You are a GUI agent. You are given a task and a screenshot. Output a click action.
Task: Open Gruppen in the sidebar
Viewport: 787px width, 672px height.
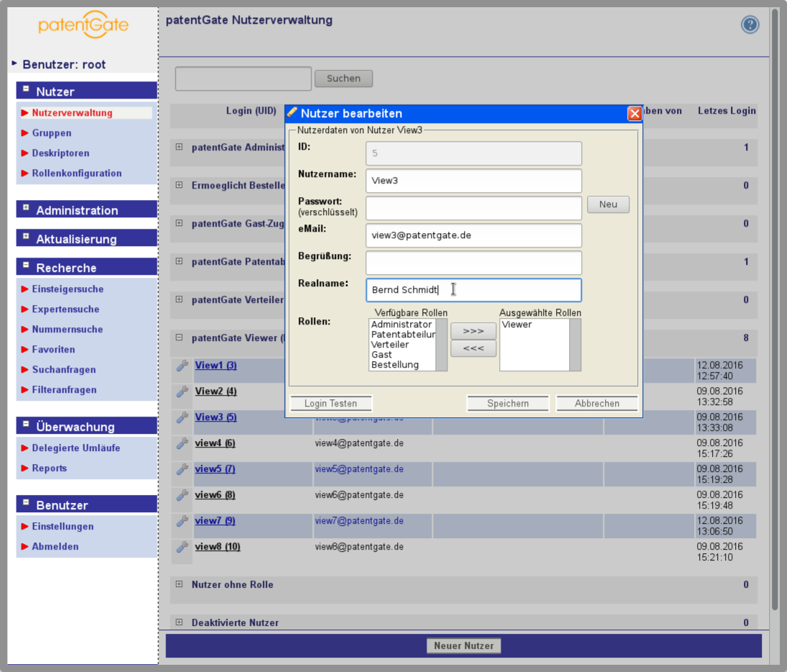[52, 133]
